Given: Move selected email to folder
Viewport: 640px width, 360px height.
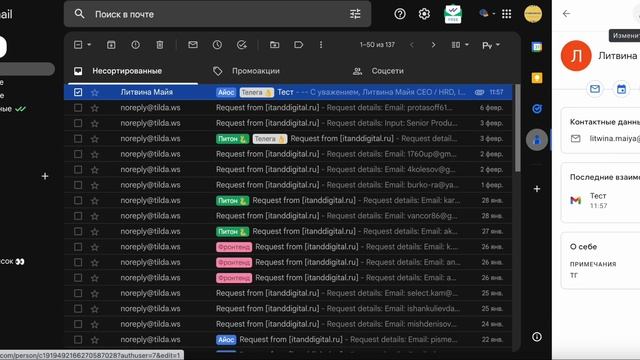Looking at the screenshot, I should click(274, 45).
